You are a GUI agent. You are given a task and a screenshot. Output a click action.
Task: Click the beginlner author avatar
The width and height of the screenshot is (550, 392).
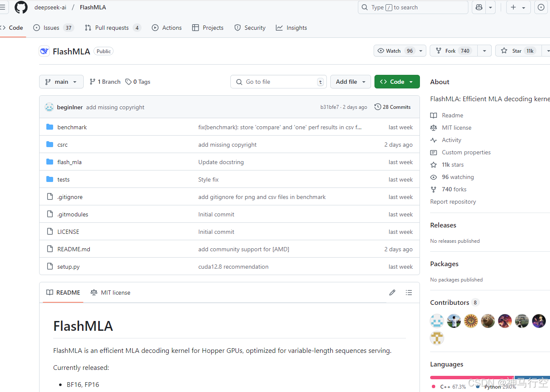click(x=49, y=107)
